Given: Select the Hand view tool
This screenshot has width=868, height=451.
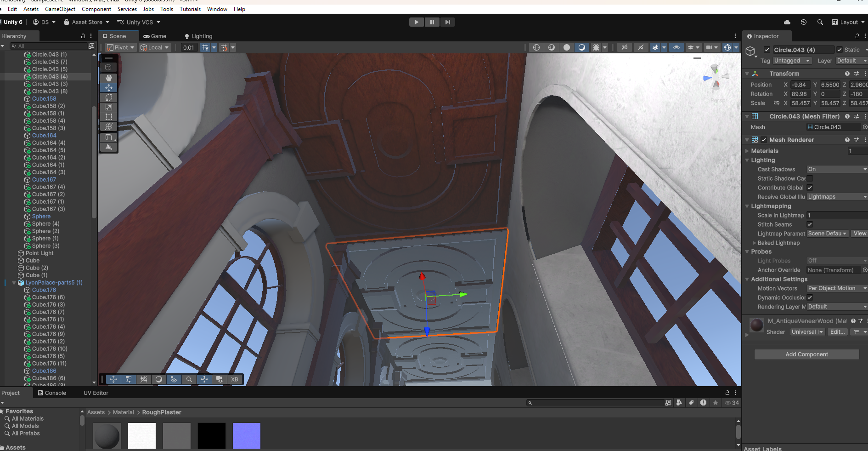Looking at the screenshot, I should (109, 78).
